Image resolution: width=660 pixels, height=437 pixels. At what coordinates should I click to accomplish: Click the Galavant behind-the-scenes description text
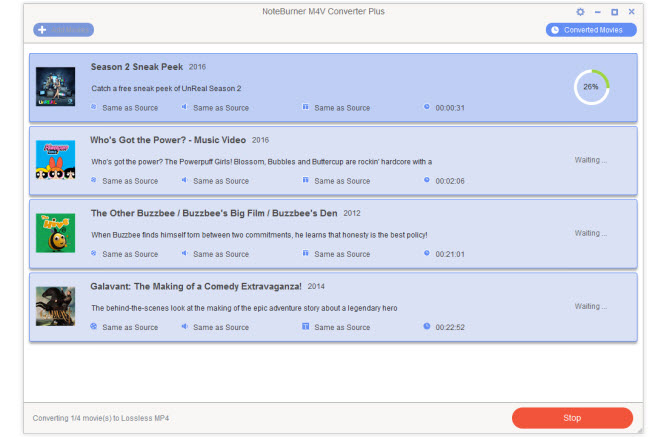coord(244,308)
